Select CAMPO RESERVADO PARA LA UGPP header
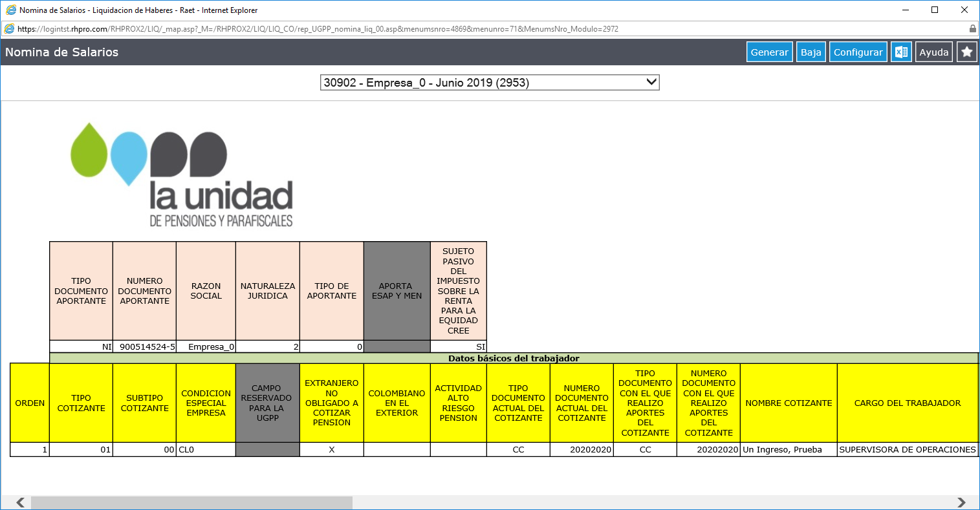 (x=268, y=403)
